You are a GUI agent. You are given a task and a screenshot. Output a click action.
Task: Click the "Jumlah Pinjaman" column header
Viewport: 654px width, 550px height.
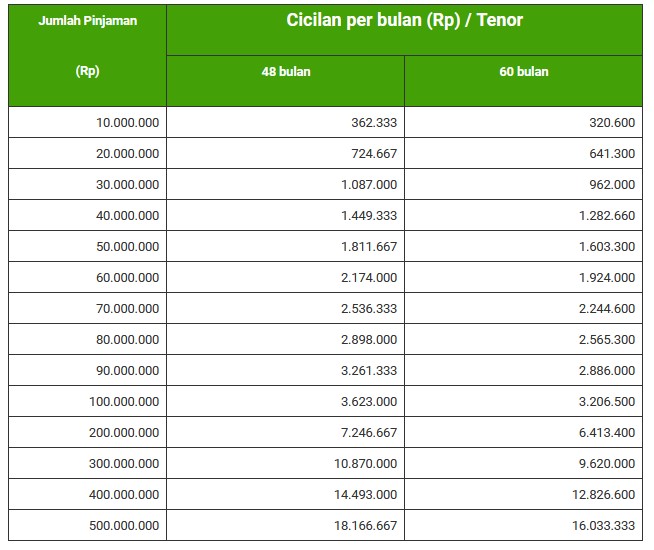point(87,21)
